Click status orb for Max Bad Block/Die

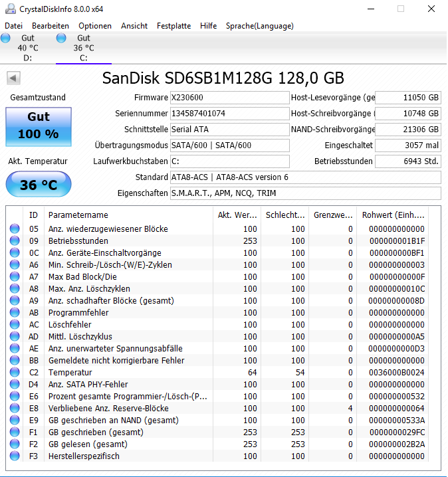[15, 276]
